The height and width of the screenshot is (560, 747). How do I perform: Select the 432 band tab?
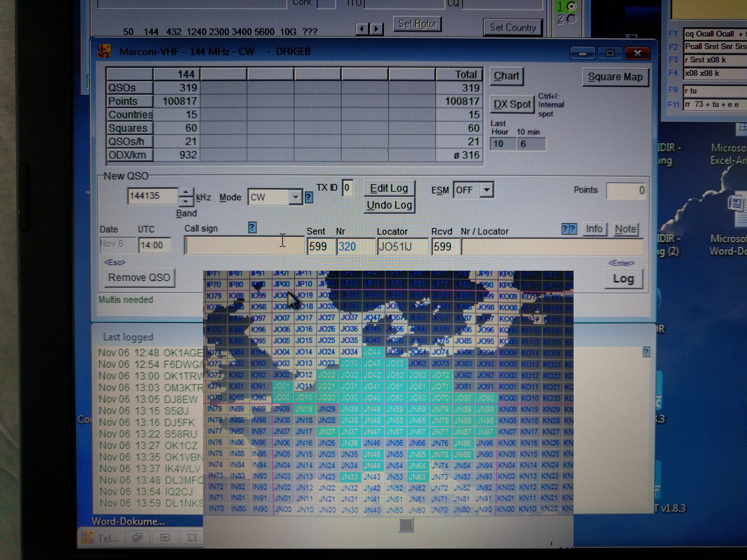174,32
